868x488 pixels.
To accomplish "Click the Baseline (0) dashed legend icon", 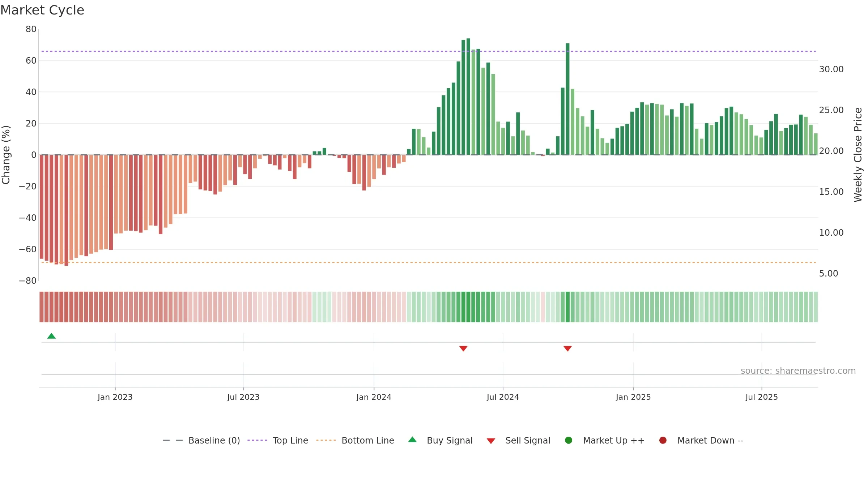I will [x=173, y=440].
